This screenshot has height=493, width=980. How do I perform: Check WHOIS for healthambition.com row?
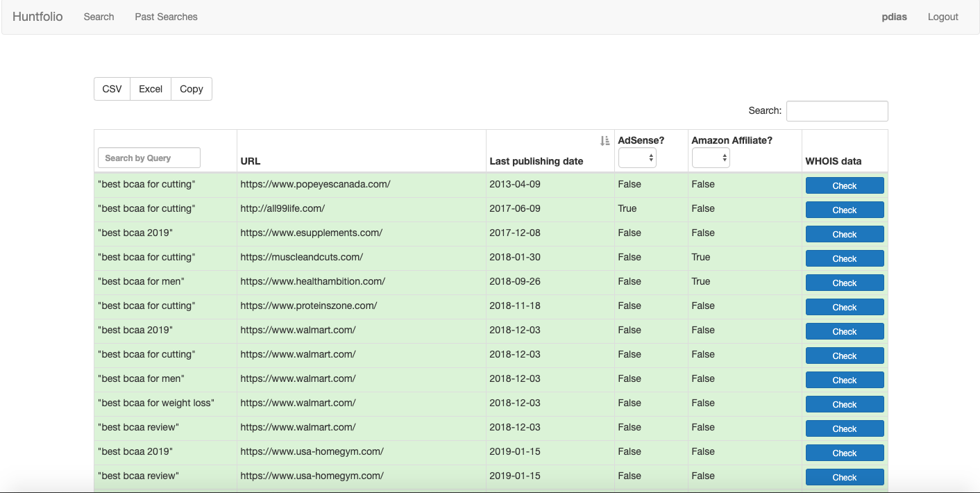(x=845, y=283)
